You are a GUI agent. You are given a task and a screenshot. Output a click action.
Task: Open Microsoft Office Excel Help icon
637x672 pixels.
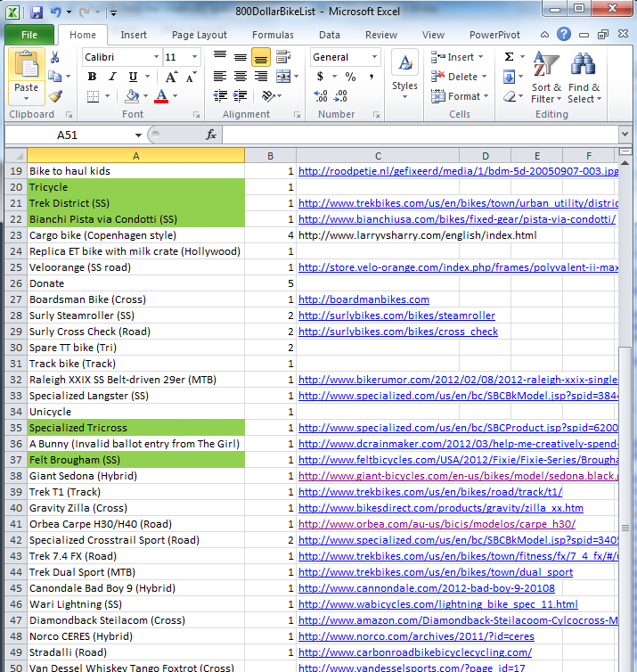(564, 34)
